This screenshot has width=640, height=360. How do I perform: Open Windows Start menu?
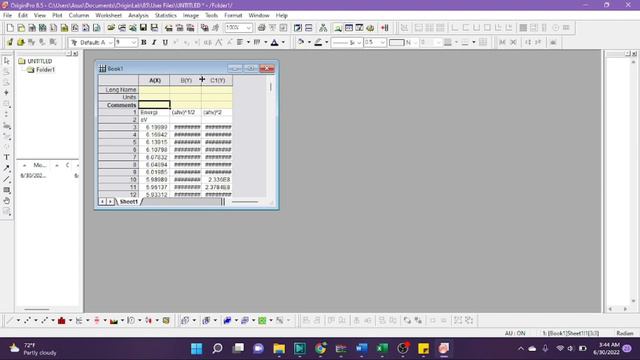click(197, 349)
